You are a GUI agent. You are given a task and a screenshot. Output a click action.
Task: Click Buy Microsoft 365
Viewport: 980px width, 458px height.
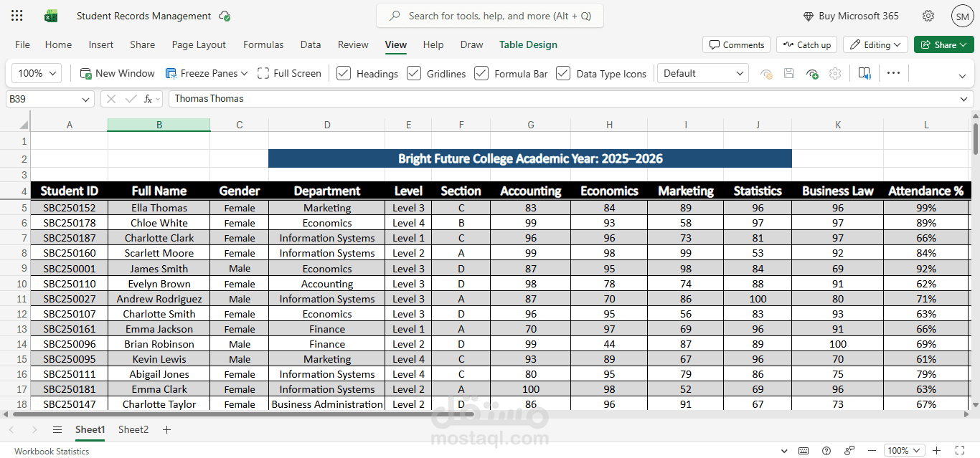click(x=850, y=16)
